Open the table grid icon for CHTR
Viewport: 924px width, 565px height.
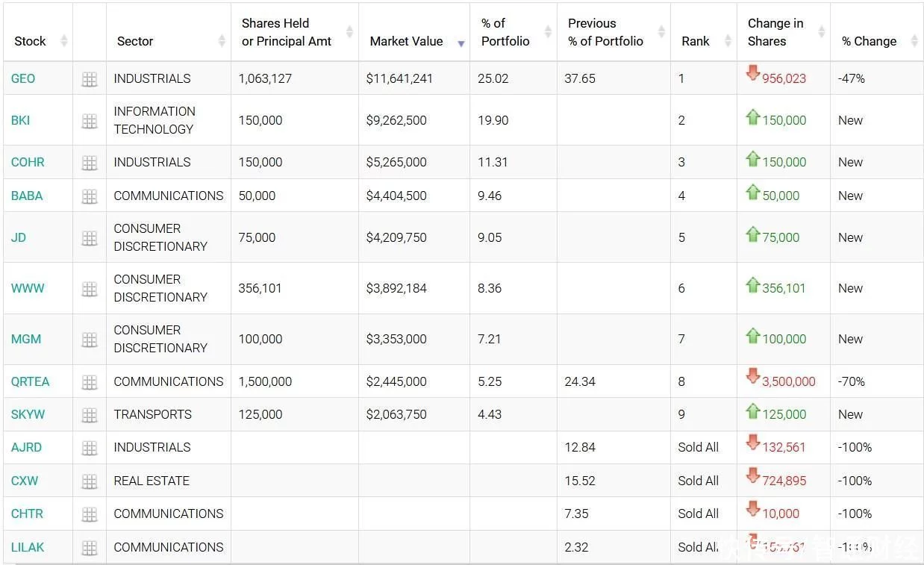[x=90, y=514]
